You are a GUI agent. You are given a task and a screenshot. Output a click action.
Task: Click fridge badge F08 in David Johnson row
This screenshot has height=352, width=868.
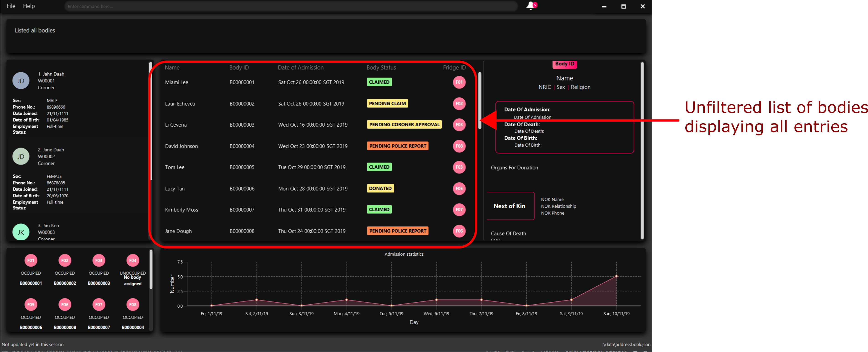pos(459,146)
